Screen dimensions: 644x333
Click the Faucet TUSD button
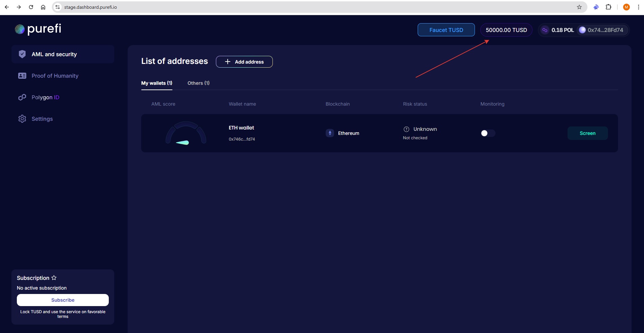click(x=446, y=30)
